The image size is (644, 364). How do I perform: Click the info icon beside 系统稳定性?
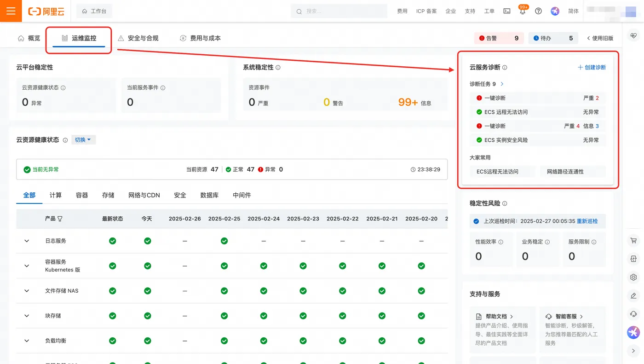coord(278,68)
